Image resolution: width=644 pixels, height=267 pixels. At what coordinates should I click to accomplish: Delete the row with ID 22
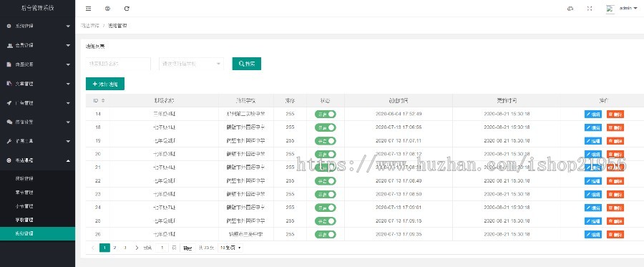615,180
